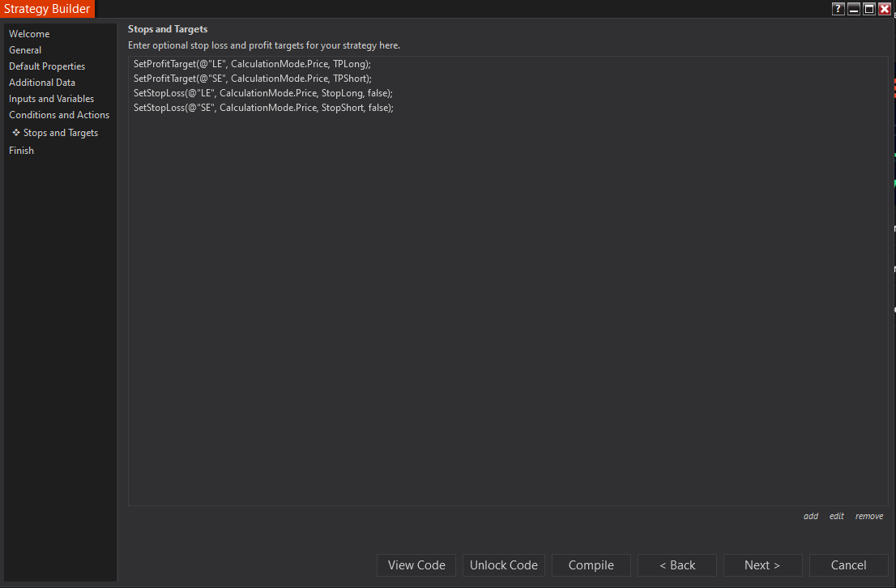Click the add link

click(x=811, y=516)
